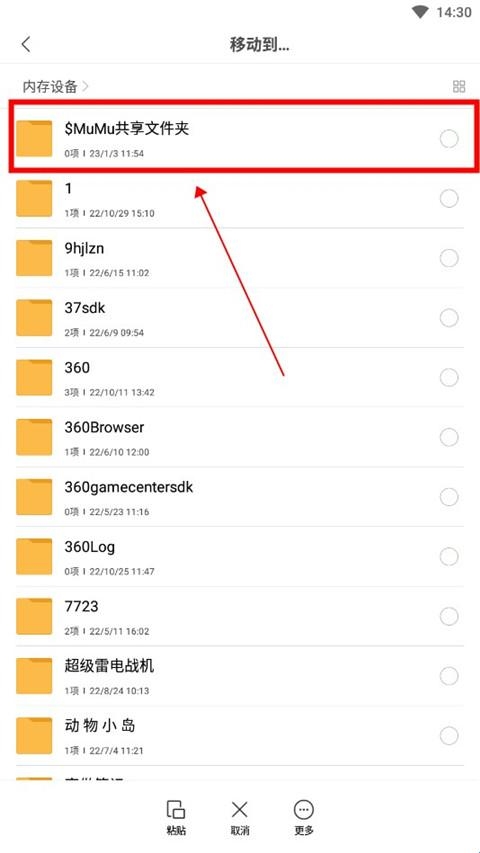The width and height of the screenshot is (480, 853).
Task: Select the $MuMu共享文件夹 radio button
Action: [449, 139]
